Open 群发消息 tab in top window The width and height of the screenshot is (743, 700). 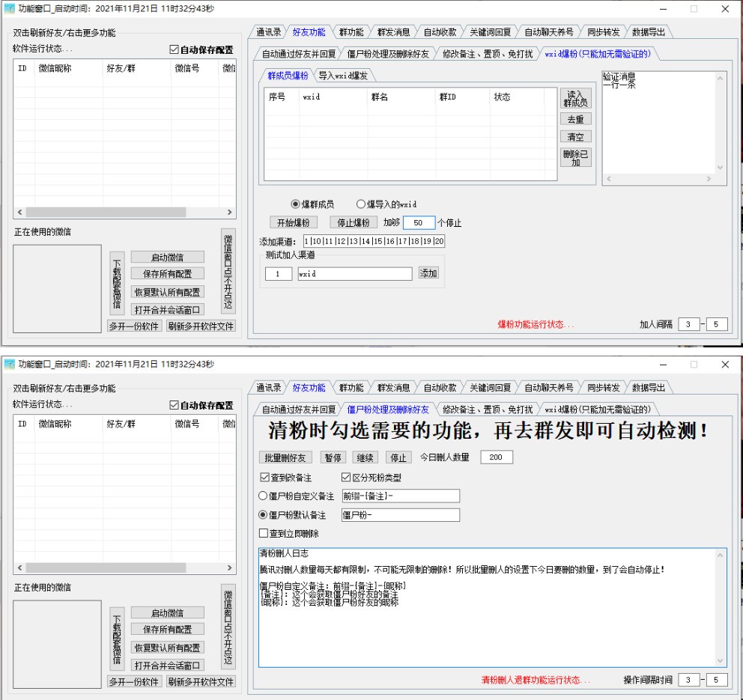[393, 31]
